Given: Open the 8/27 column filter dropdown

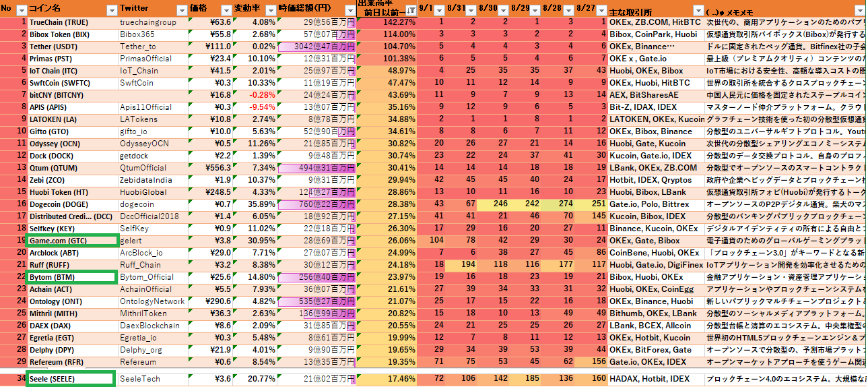Looking at the screenshot, I should pyautogui.click(x=601, y=10).
